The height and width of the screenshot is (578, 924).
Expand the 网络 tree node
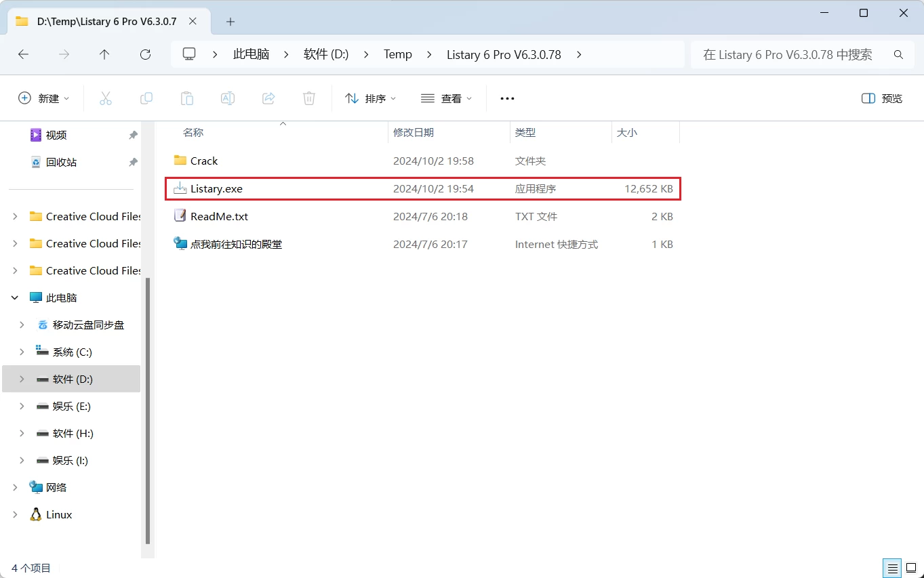click(16, 487)
